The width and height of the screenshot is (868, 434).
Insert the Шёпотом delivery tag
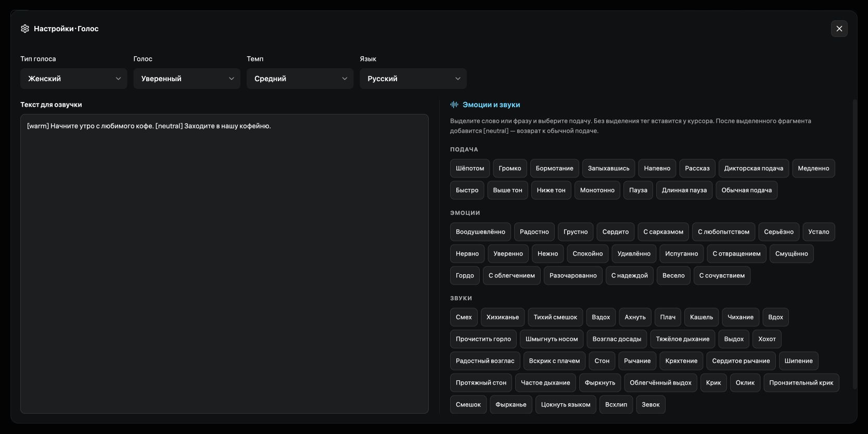tap(470, 168)
